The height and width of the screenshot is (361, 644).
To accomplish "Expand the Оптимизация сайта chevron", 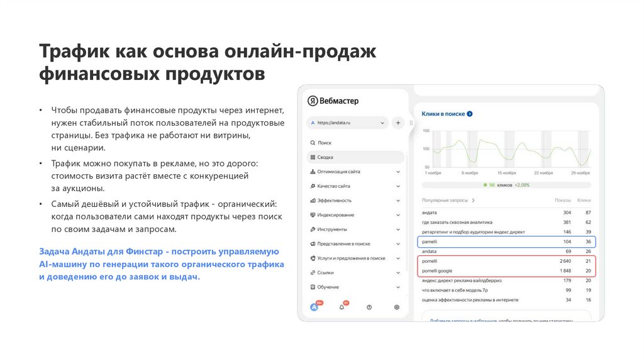I will pos(398,172).
